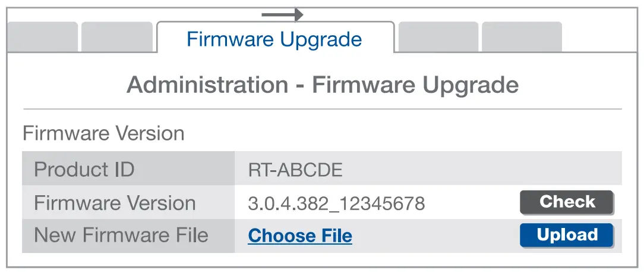Open the rightmost blank tab
Screen dimensions: 644x272
point(521,37)
